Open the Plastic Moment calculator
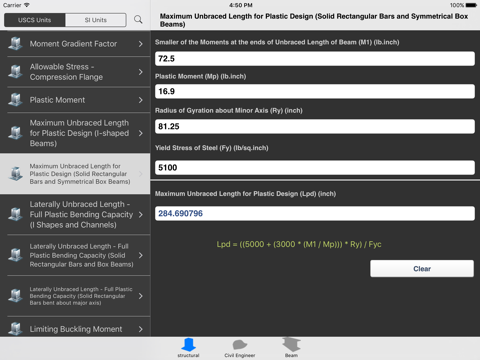This screenshot has width=480, height=360. coord(75,100)
